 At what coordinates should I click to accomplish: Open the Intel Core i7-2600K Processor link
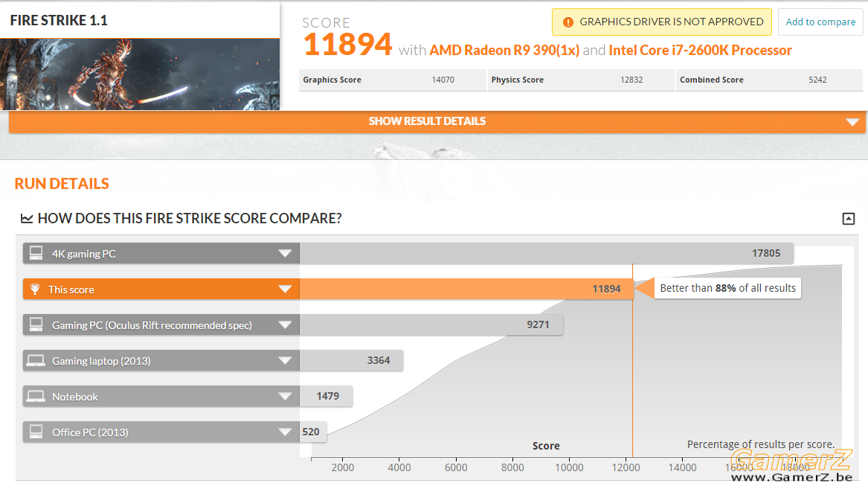point(700,51)
